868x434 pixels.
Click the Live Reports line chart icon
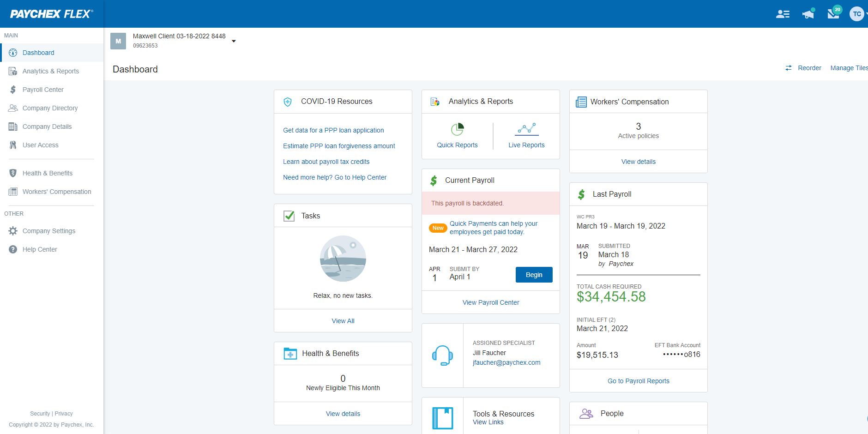pos(526,129)
